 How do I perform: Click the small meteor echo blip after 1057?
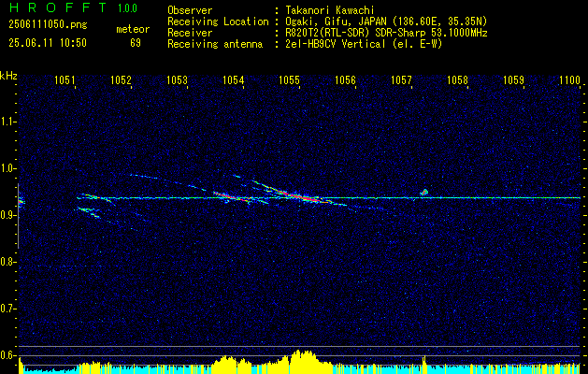(x=424, y=193)
